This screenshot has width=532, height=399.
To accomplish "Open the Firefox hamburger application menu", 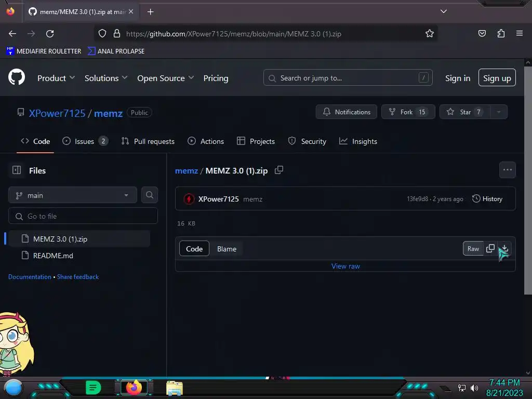I will click(519, 34).
